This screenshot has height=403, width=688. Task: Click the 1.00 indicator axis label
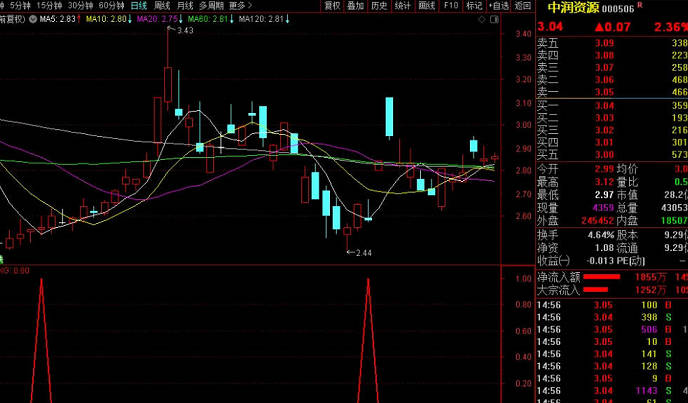click(x=523, y=278)
